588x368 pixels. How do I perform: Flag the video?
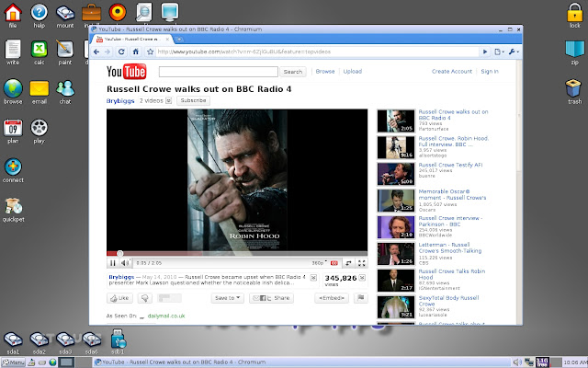(361, 298)
